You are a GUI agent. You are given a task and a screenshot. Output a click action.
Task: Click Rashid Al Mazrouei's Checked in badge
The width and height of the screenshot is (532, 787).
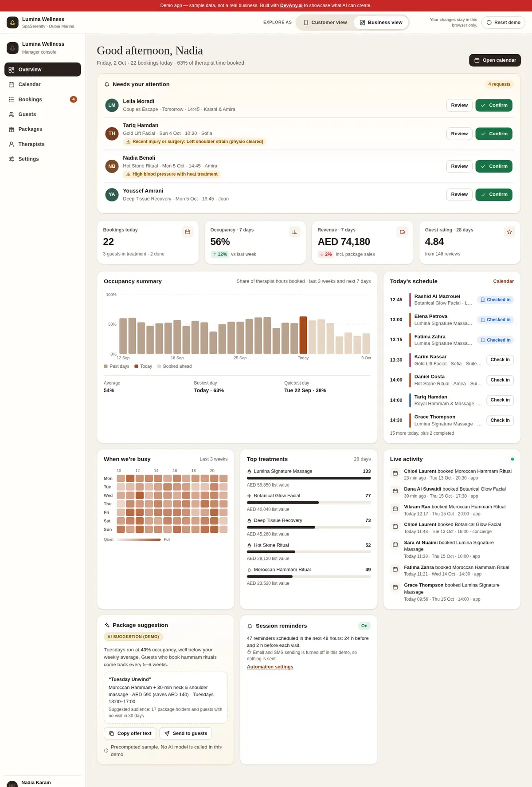495,300
